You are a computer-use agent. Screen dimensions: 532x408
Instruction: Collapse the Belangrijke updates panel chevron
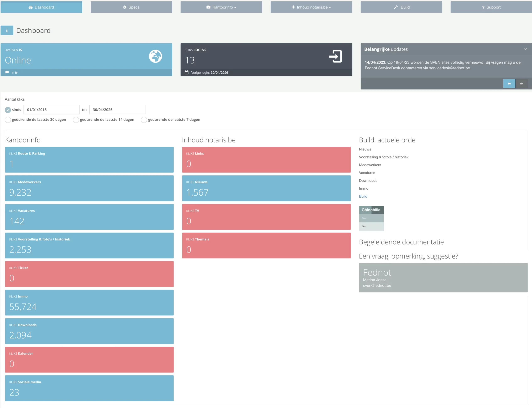pyautogui.click(x=525, y=49)
